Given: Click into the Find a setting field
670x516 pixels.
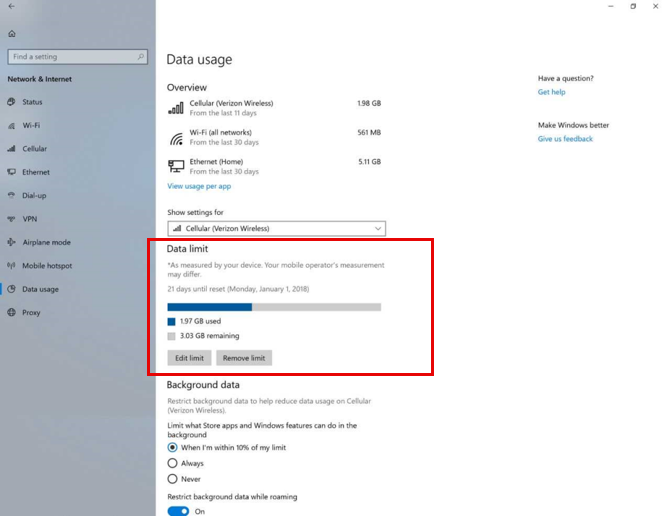Looking at the screenshot, I should [78, 56].
